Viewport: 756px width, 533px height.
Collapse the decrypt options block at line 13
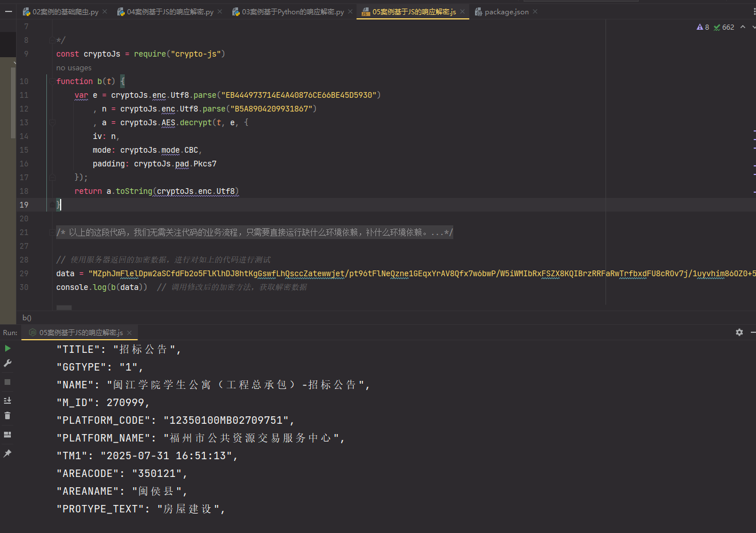click(x=52, y=122)
